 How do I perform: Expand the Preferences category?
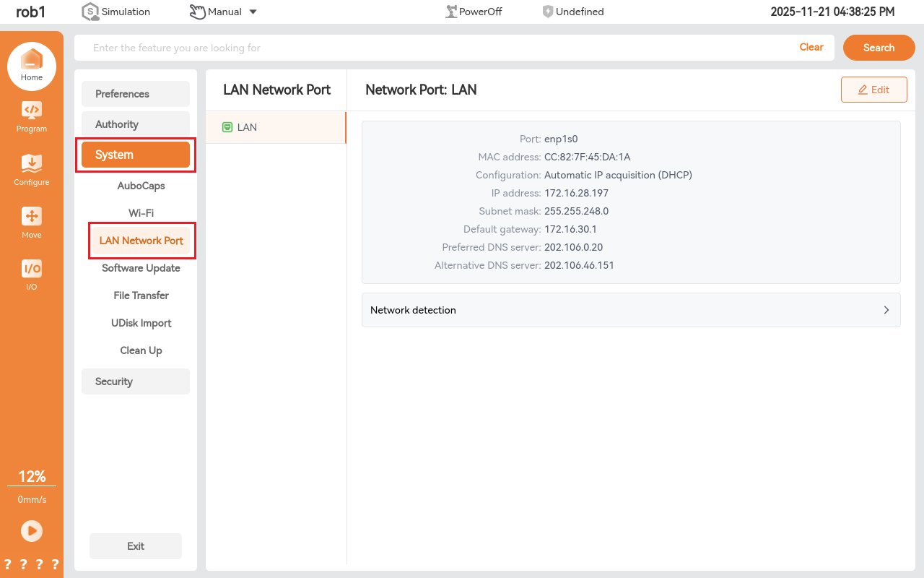pos(136,94)
